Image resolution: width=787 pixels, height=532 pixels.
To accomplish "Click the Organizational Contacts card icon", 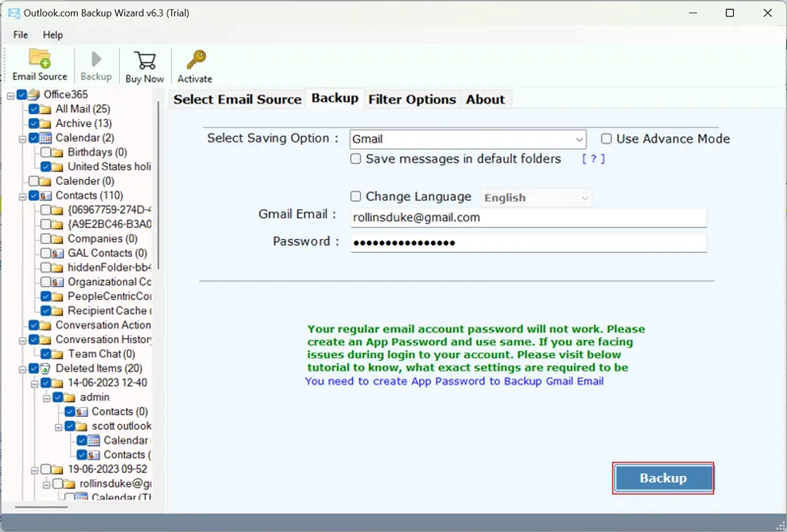I will pyautogui.click(x=58, y=282).
